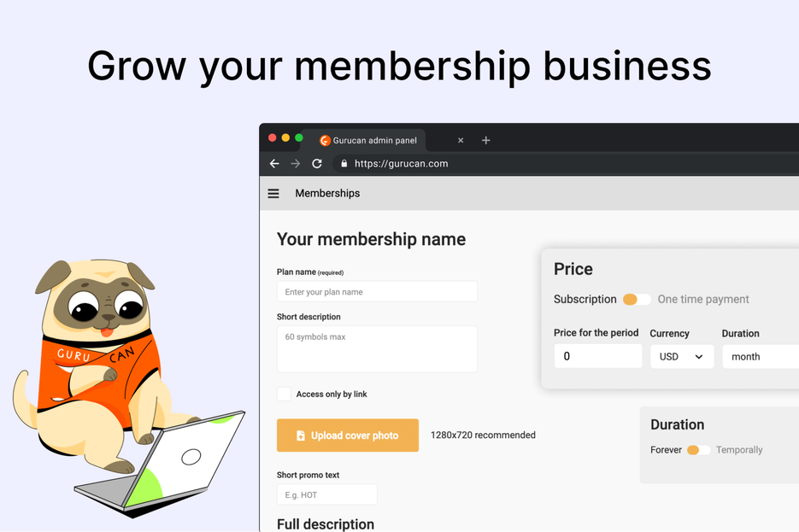Viewport: 799px width, 532px height.
Task: Enable the Access only by link checkbox
Action: (x=283, y=394)
